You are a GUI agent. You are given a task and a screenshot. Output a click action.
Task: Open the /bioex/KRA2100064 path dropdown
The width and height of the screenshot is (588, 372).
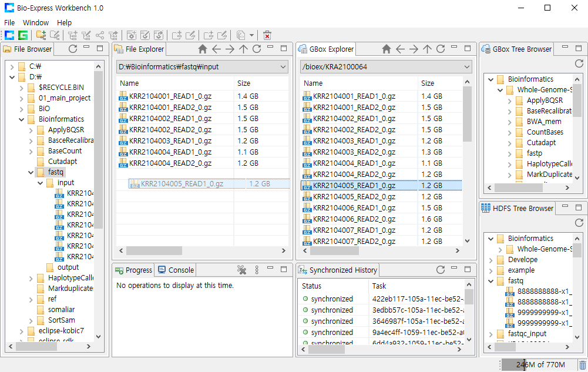point(466,67)
